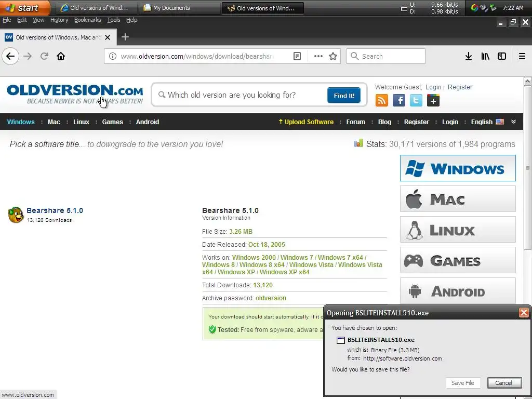Open Android in the site nav bar

147,122
